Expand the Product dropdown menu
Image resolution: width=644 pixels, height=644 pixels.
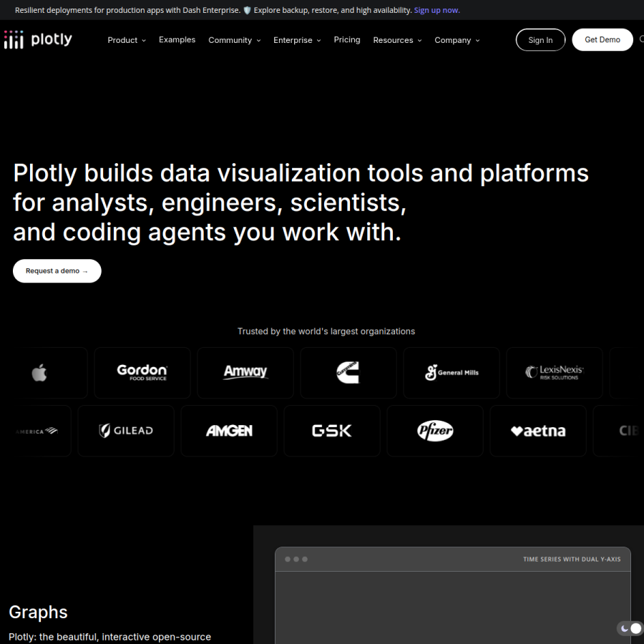coord(127,40)
